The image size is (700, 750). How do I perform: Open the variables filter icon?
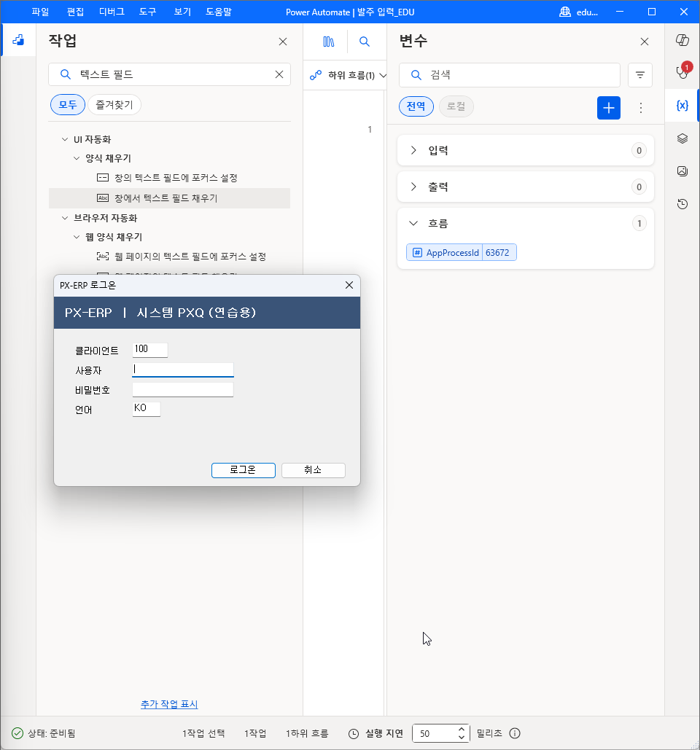(639, 74)
